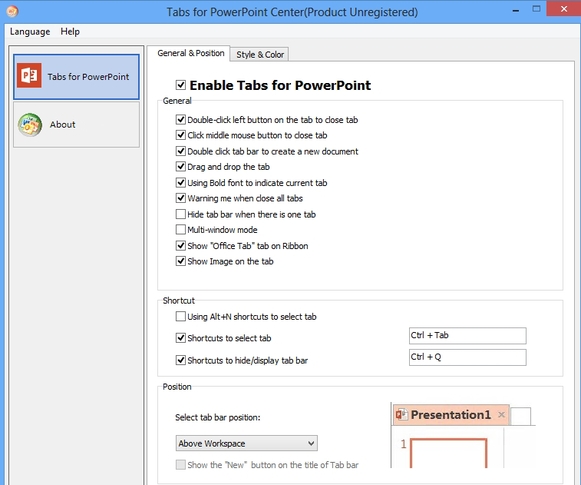Maximize the Tabs for PowerPoint Center window
This screenshot has width=581, height=485.
coord(536,9)
